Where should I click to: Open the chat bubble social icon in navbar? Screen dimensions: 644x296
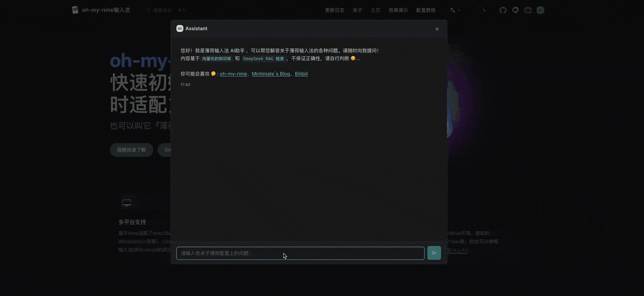(515, 10)
